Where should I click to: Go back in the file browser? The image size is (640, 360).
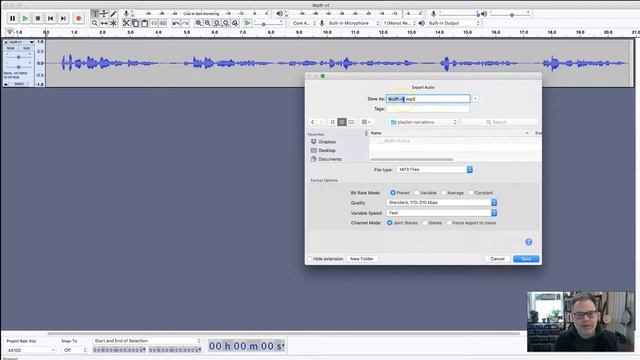pos(313,122)
